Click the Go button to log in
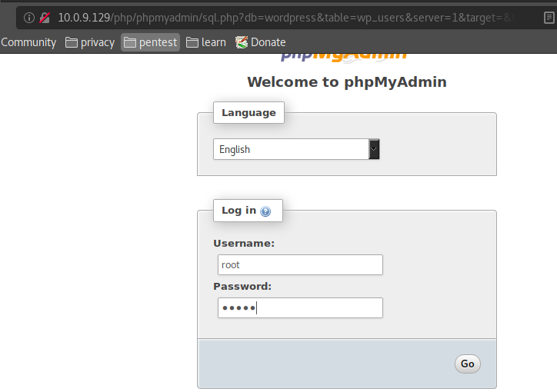 click(x=468, y=364)
